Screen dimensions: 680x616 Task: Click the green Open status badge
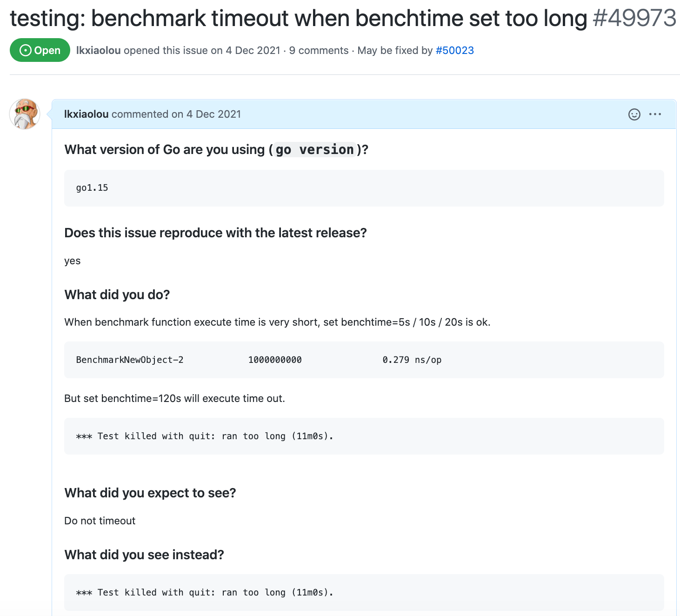[x=40, y=50]
